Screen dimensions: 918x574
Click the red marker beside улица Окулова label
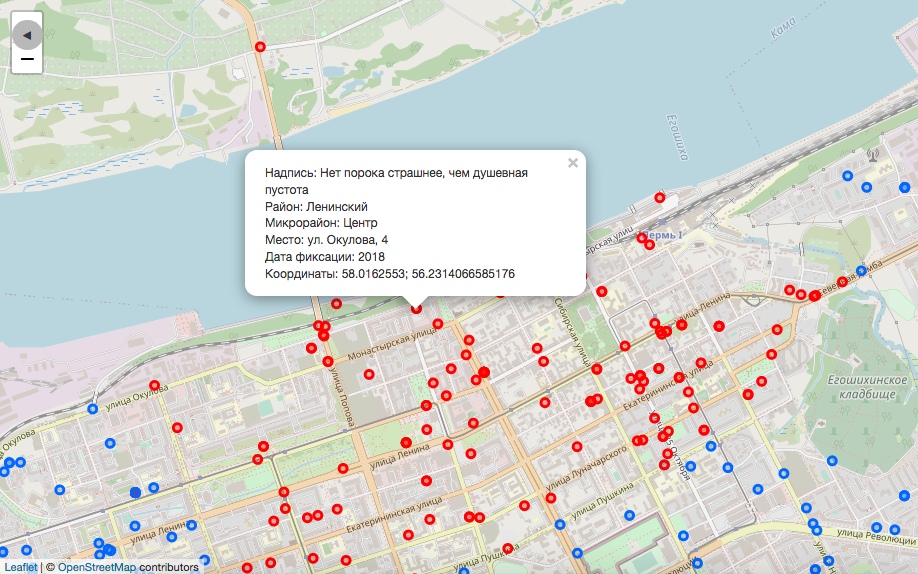pyautogui.click(x=154, y=385)
